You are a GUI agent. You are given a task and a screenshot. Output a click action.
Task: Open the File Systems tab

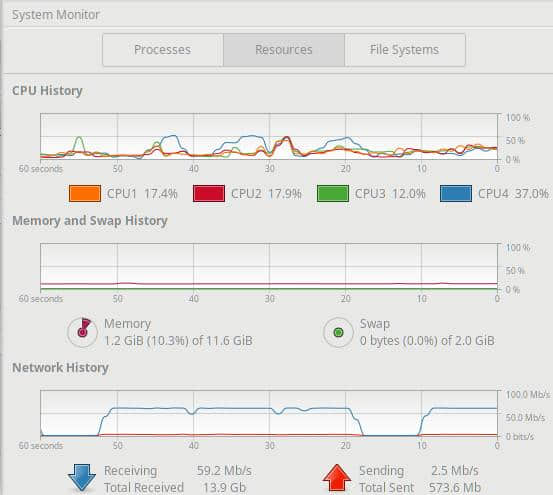[x=405, y=50]
